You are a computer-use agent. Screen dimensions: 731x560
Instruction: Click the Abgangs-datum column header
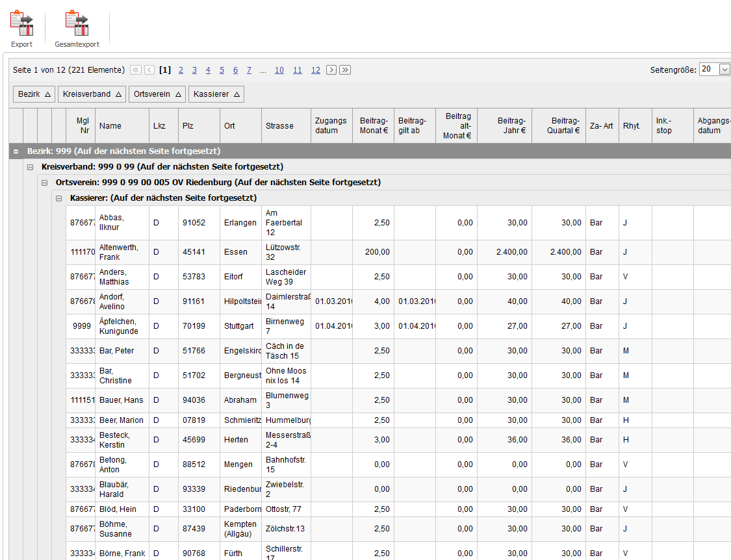tap(712, 126)
